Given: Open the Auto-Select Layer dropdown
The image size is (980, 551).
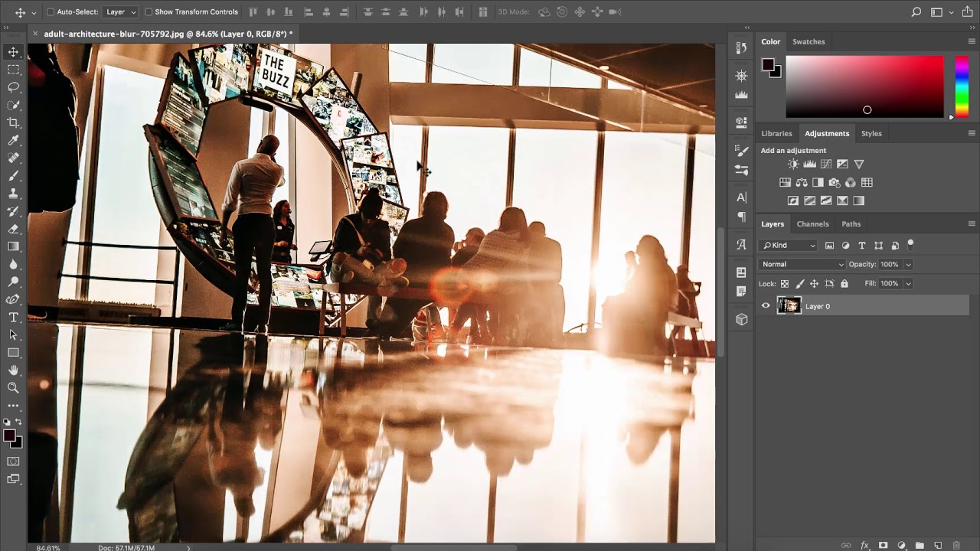Looking at the screenshot, I should [x=121, y=12].
